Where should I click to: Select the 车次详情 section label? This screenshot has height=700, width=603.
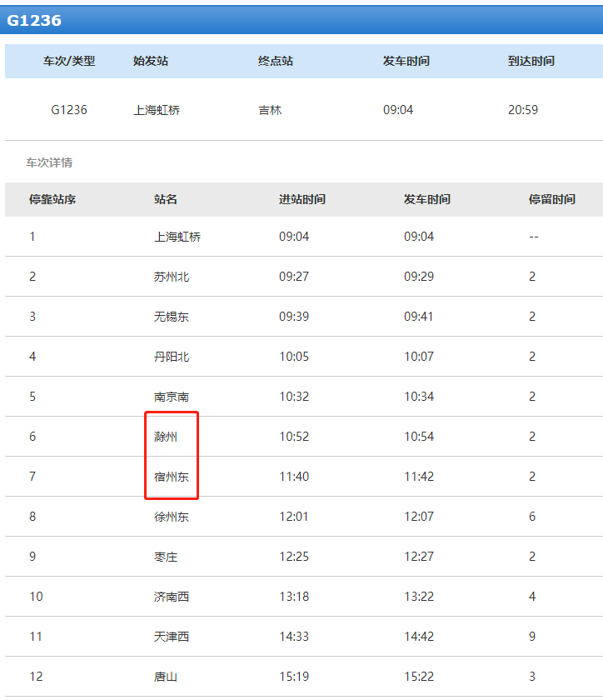tap(49, 162)
